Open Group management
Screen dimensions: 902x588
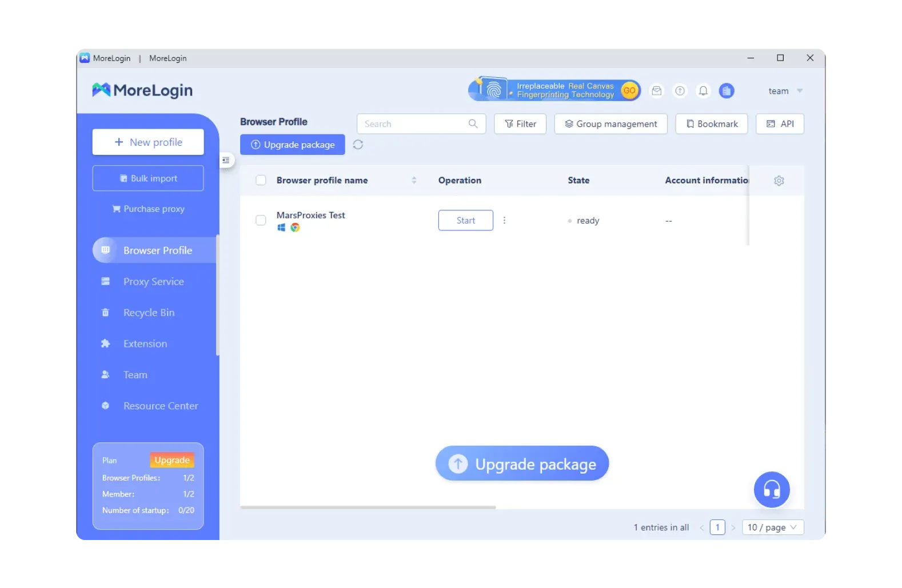610,124
